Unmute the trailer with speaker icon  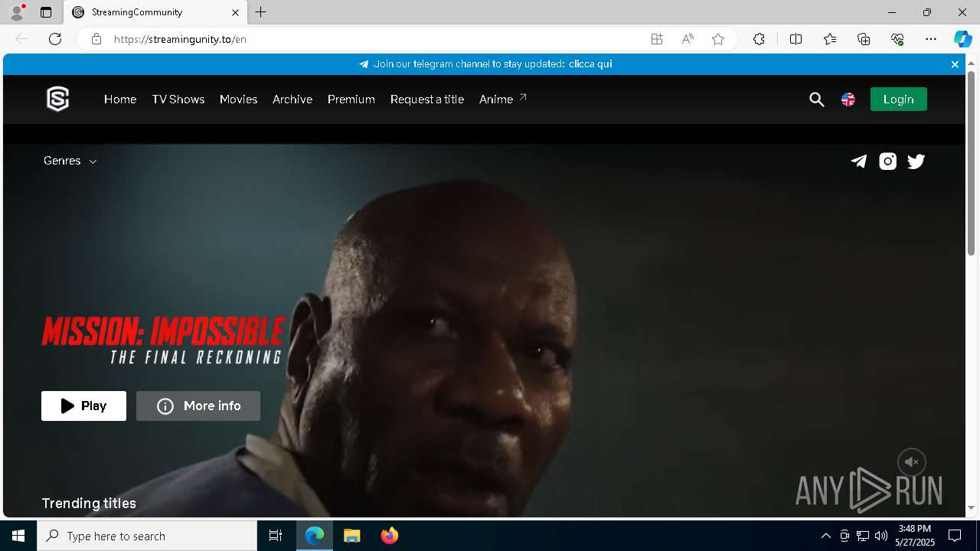(x=912, y=462)
